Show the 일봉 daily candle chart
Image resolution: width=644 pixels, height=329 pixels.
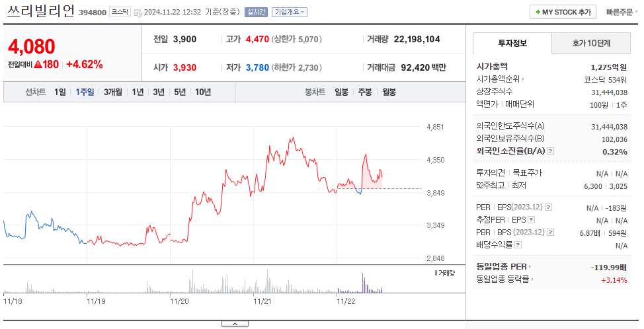(341, 92)
